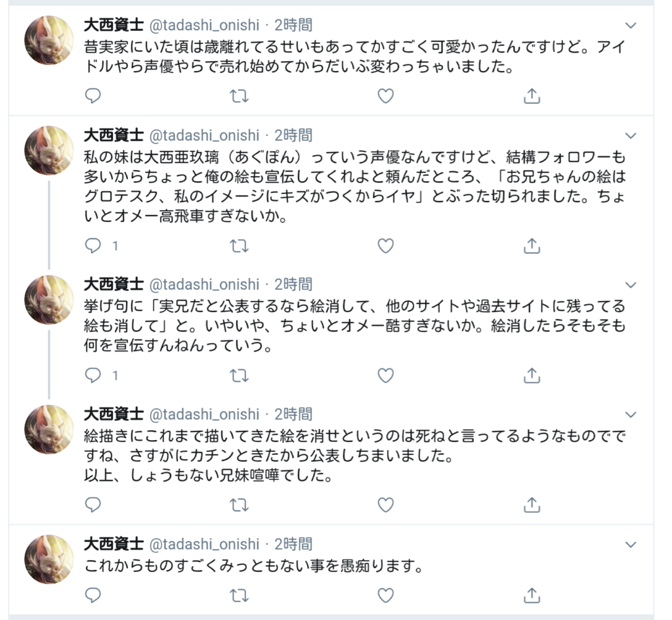672x620 pixels.
Task: Retweet the tweet mentioning 大西亜玖璃
Action: coord(240,246)
